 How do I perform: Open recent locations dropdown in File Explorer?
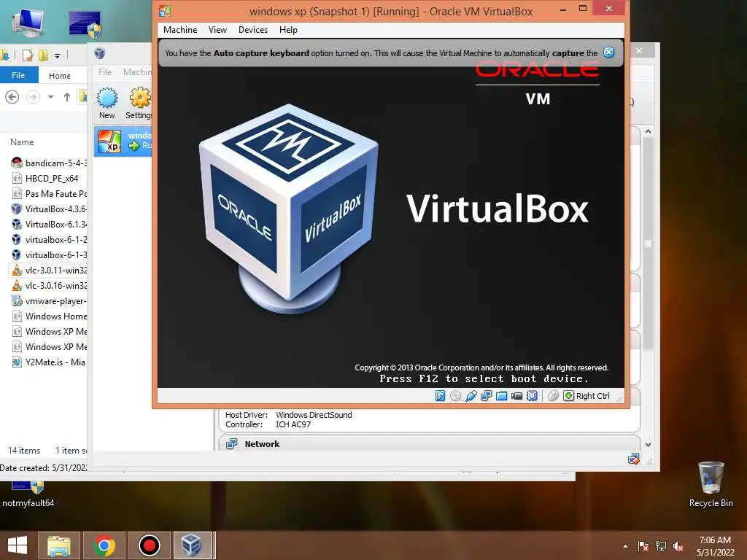50,97
